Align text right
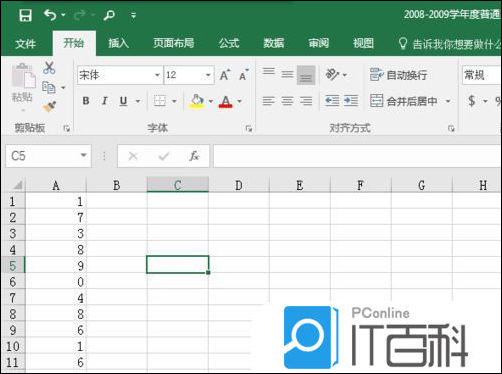Viewport: 502px width, 374px height. point(306,101)
